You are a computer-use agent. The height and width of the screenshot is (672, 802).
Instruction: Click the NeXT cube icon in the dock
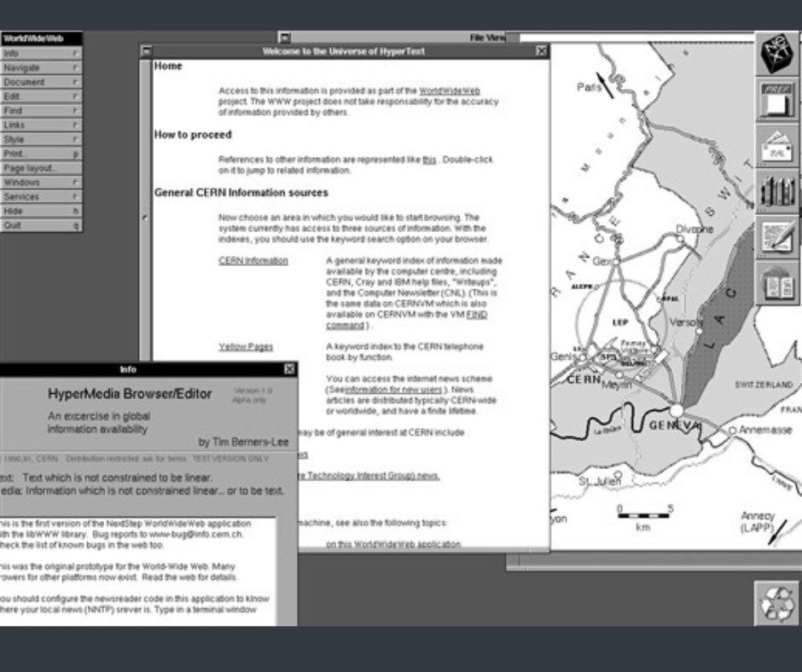[x=777, y=53]
